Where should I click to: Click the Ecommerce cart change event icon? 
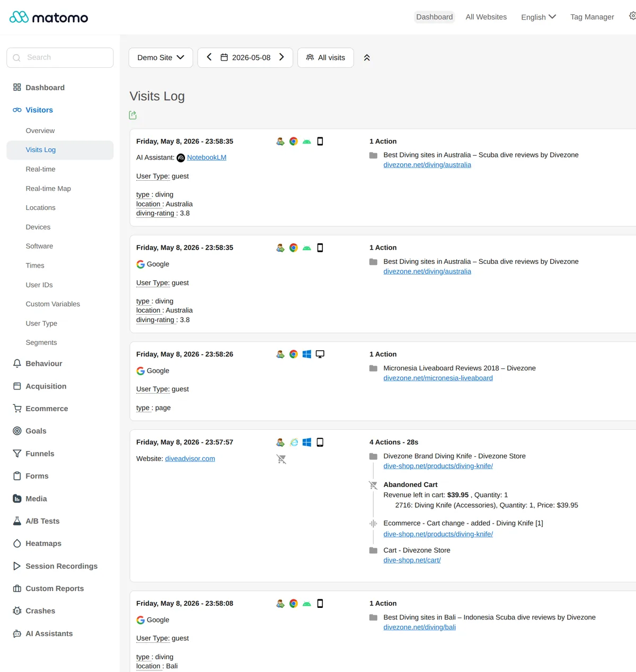[373, 523]
